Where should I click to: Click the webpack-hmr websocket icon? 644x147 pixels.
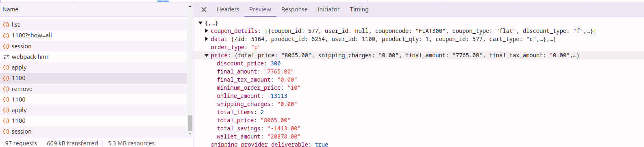pyautogui.click(x=6, y=57)
